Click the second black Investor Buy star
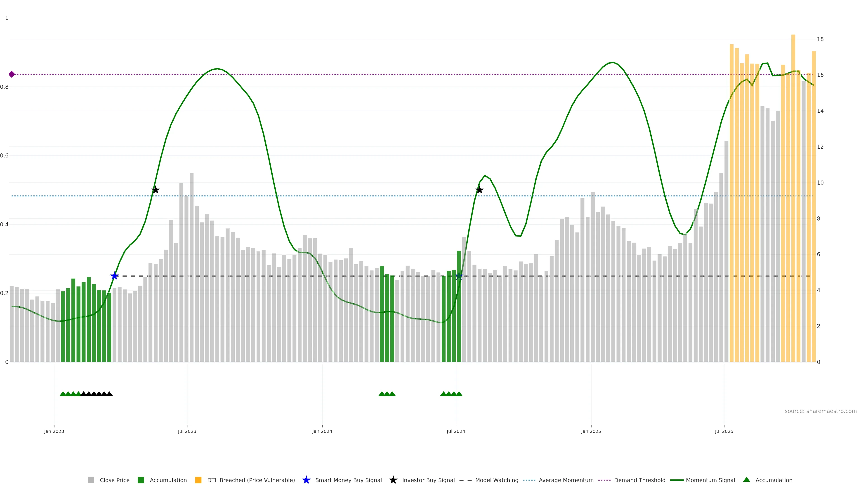 (479, 190)
